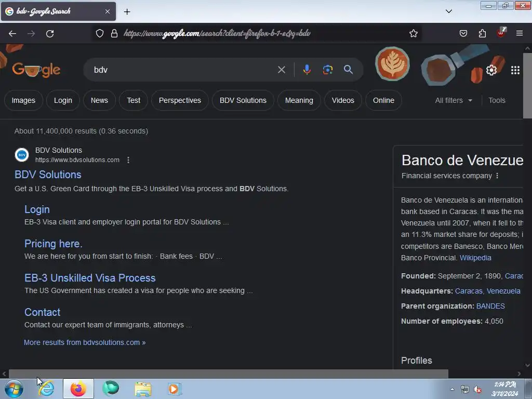Start voice search with the microphone icon

pos(307,70)
